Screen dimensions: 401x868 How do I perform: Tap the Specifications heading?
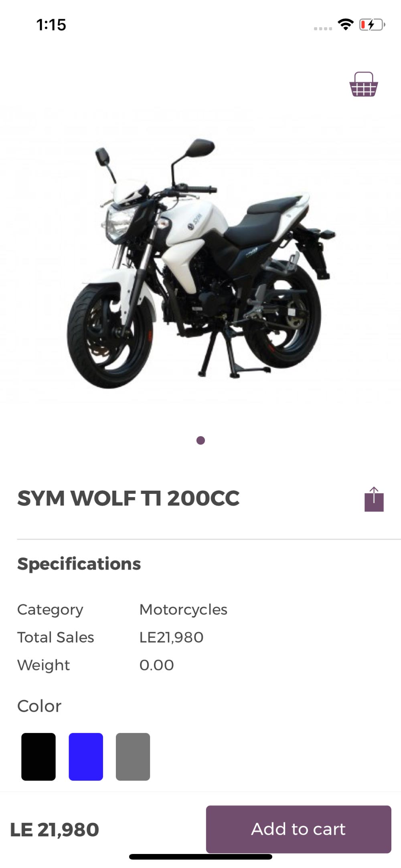79,564
